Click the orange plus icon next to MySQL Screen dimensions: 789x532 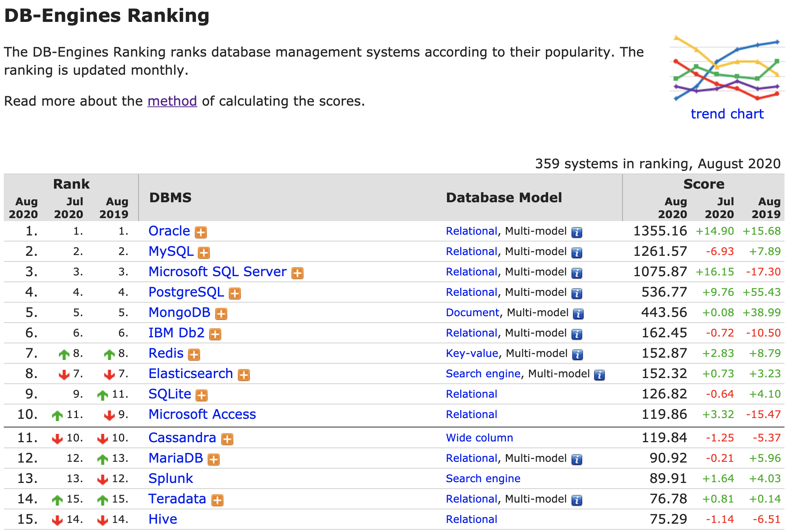coord(204,252)
